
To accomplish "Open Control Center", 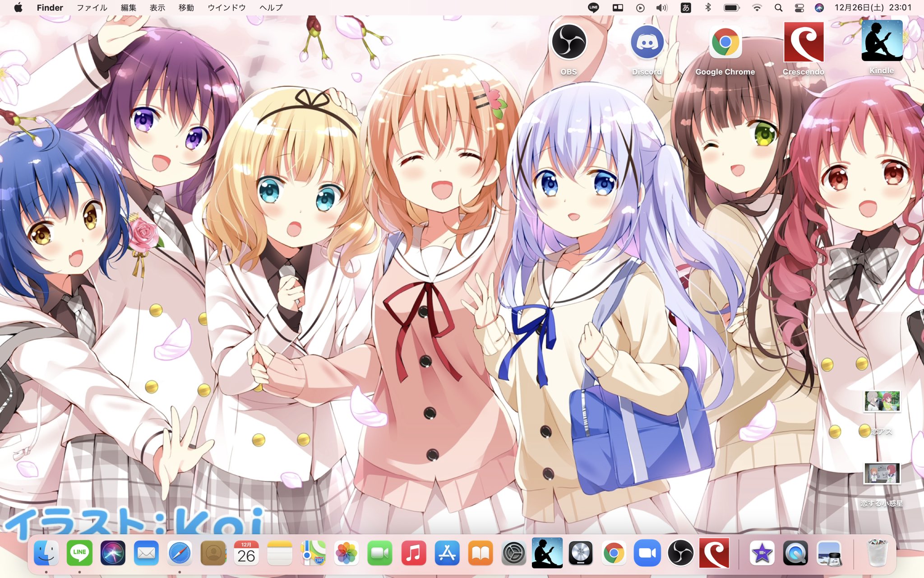I will [799, 8].
